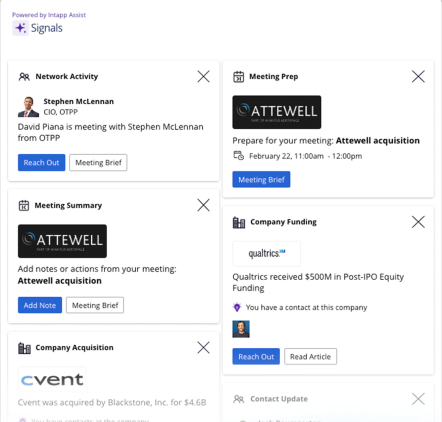The image size is (442, 422).
Task: Click the Meeting Summary calendar icon
Action: point(24,205)
